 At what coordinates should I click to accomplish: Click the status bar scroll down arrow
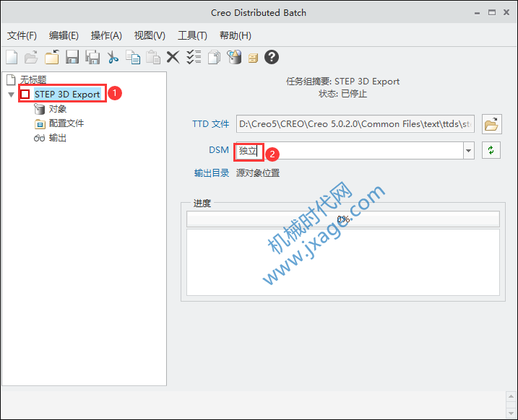[511, 413]
